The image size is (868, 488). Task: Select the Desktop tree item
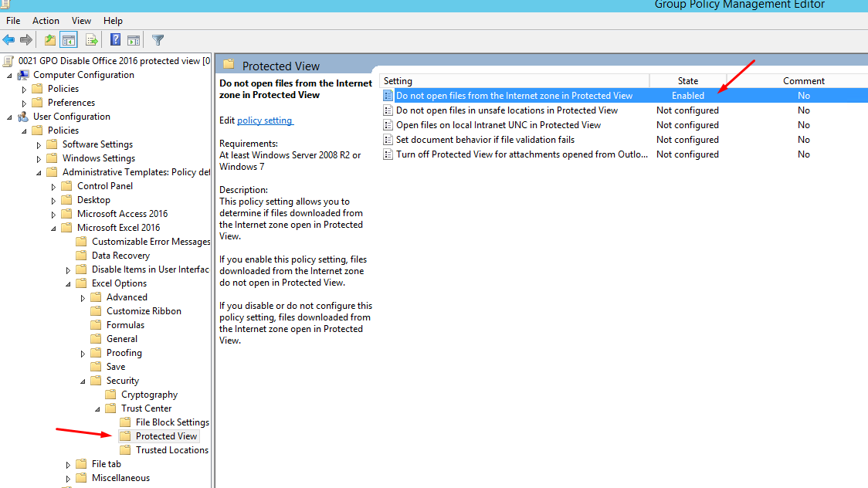tap(93, 200)
